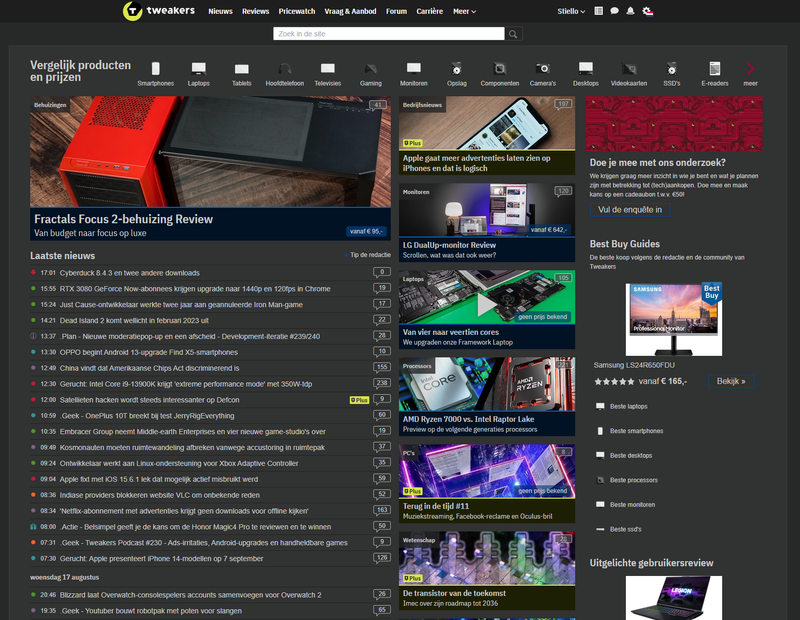Click Vul de enquête in button

pyautogui.click(x=630, y=210)
